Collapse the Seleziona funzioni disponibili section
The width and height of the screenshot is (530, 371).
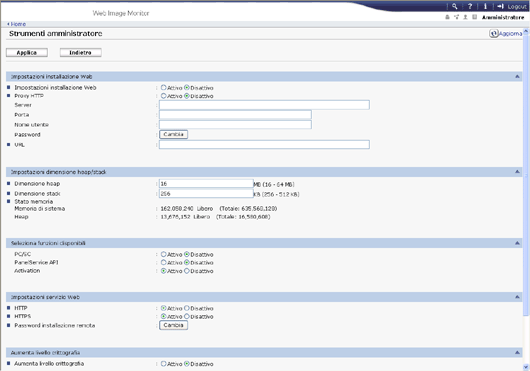(x=517, y=243)
